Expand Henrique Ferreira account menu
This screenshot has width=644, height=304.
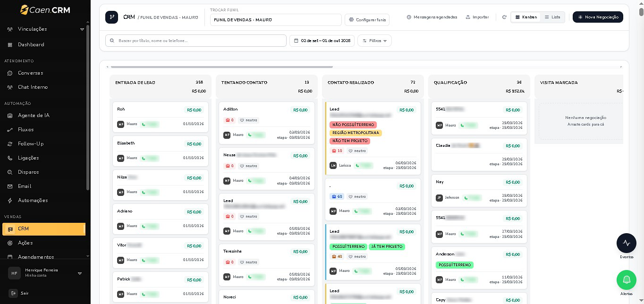click(x=80, y=273)
